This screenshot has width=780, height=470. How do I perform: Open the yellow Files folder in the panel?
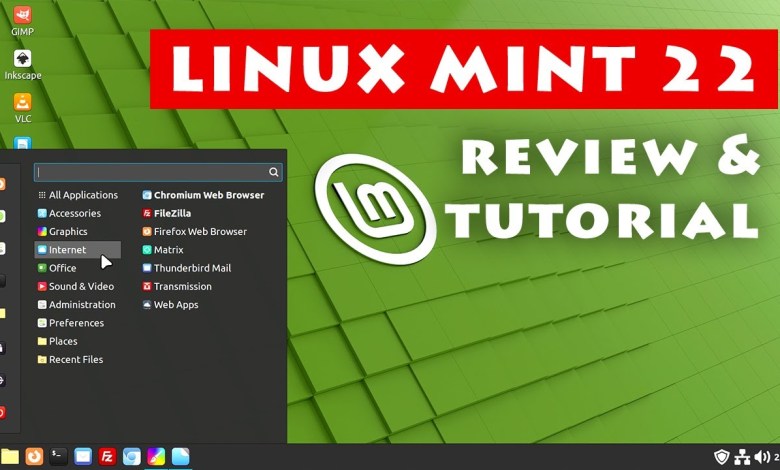pyautogui.click(x=9, y=456)
